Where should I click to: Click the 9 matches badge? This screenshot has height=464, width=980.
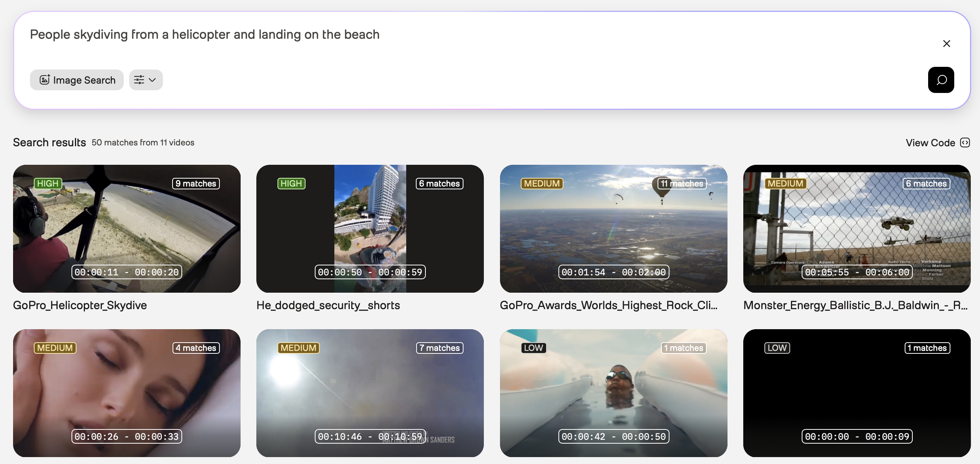[196, 184]
